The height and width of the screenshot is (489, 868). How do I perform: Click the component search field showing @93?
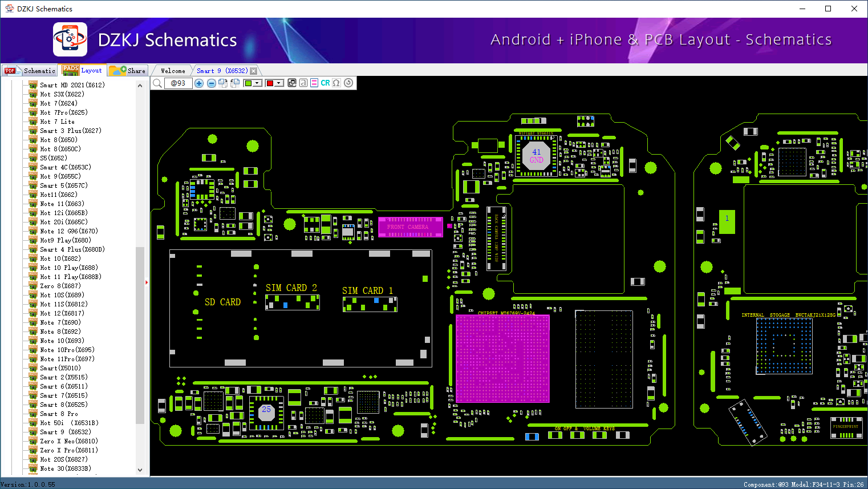click(179, 83)
